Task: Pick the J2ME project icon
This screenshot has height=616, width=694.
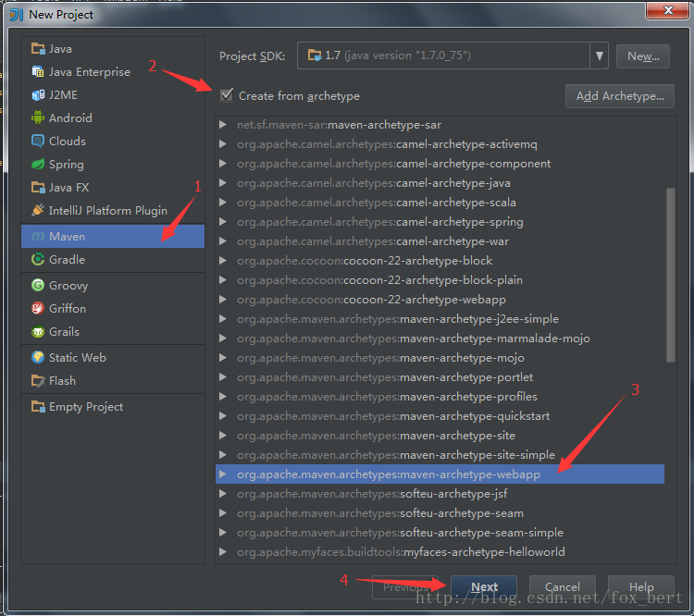Action: (x=38, y=94)
